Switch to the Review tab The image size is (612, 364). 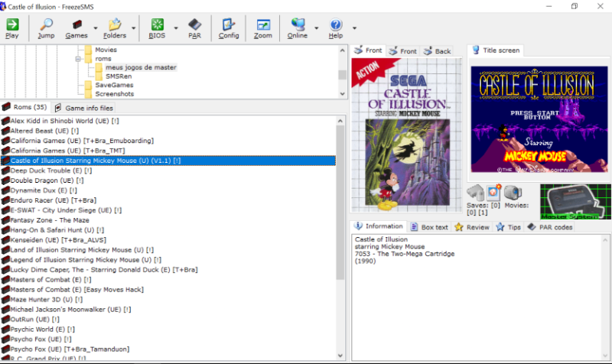pos(472,227)
